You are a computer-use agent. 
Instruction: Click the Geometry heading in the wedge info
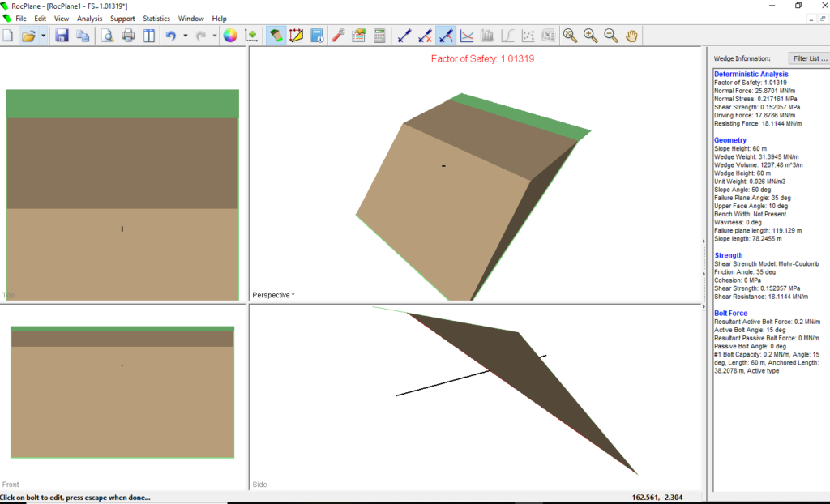(730, 140)
